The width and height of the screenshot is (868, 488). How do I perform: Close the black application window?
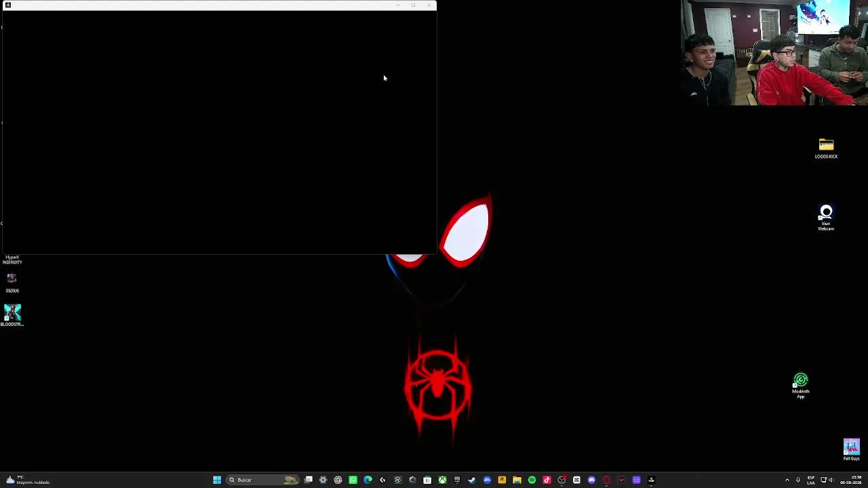pos(429,5)
